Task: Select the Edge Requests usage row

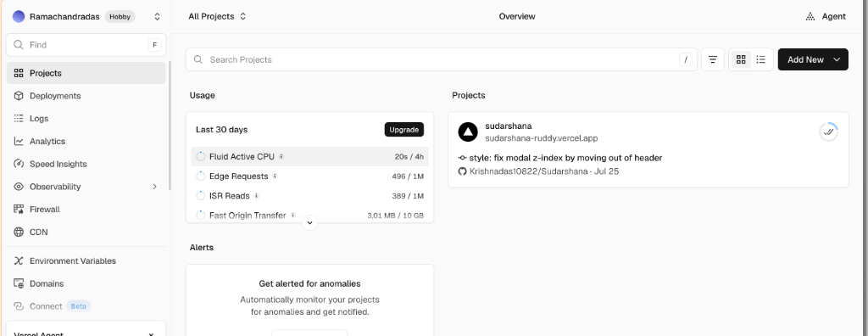Action: click(310, 176)
